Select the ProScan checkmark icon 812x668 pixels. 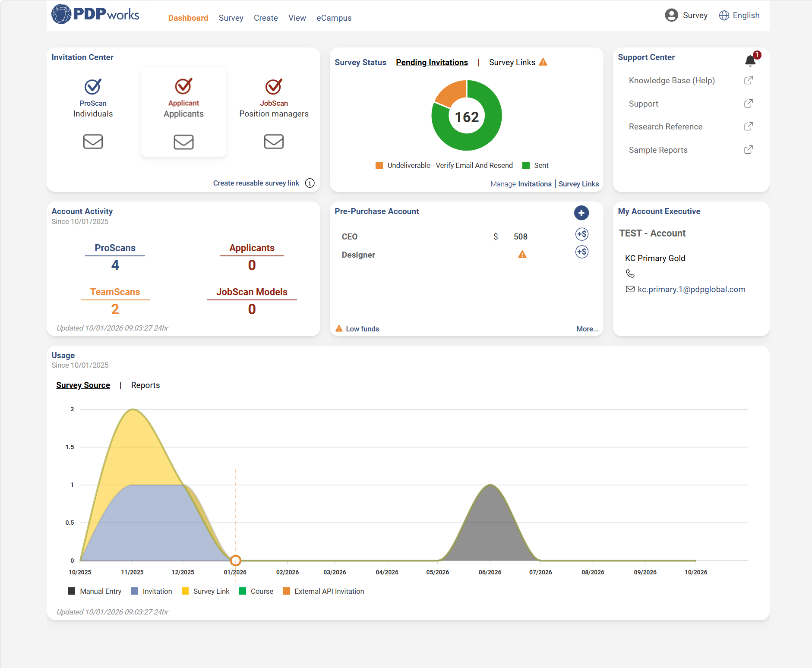[x=93, y=86]
